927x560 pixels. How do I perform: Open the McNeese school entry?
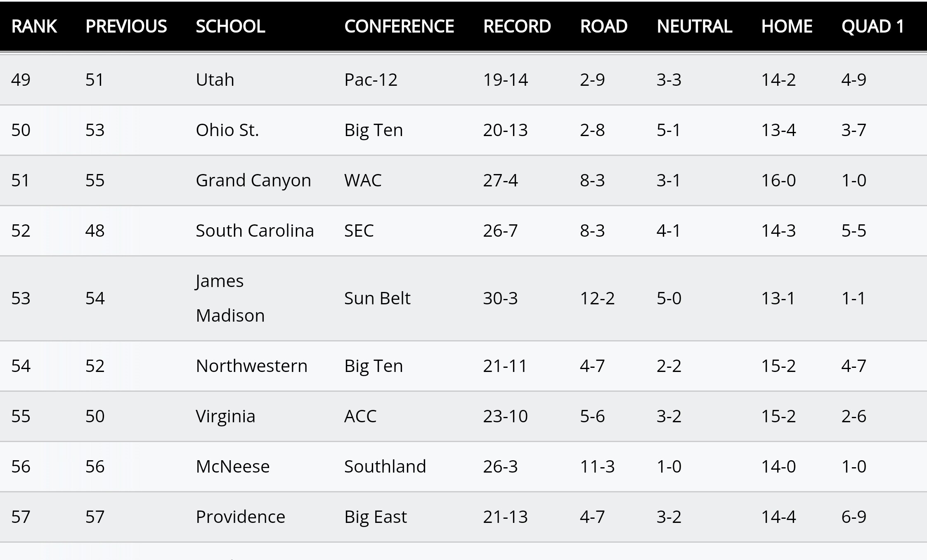click(232, 467)
